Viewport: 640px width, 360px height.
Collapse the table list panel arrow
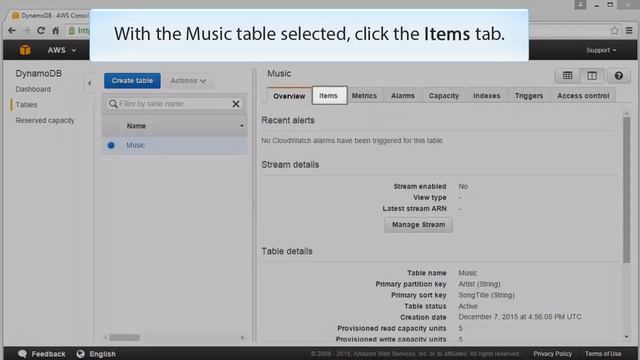(x=89, y=83)
